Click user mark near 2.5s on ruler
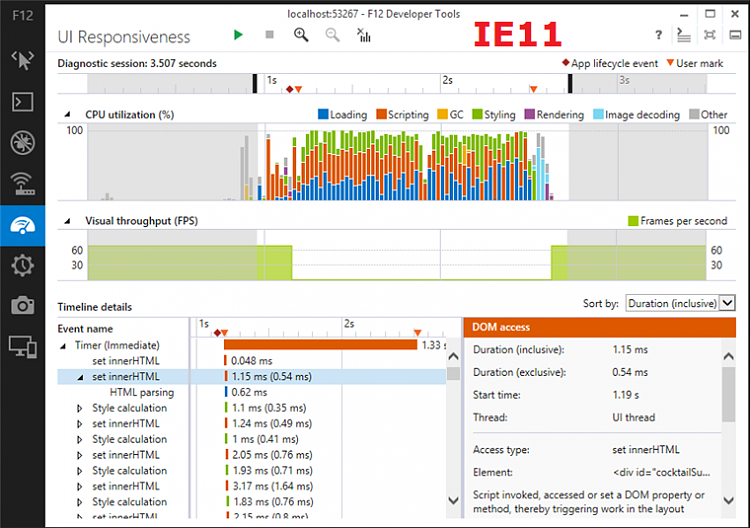 [533, 89]
